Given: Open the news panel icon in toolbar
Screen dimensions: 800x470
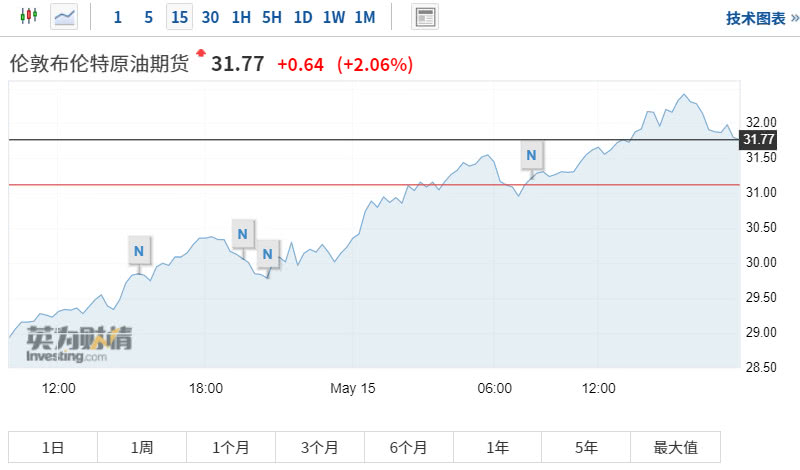Looking at the screenshot, I should pyautogui.click(x=425, y=17).
